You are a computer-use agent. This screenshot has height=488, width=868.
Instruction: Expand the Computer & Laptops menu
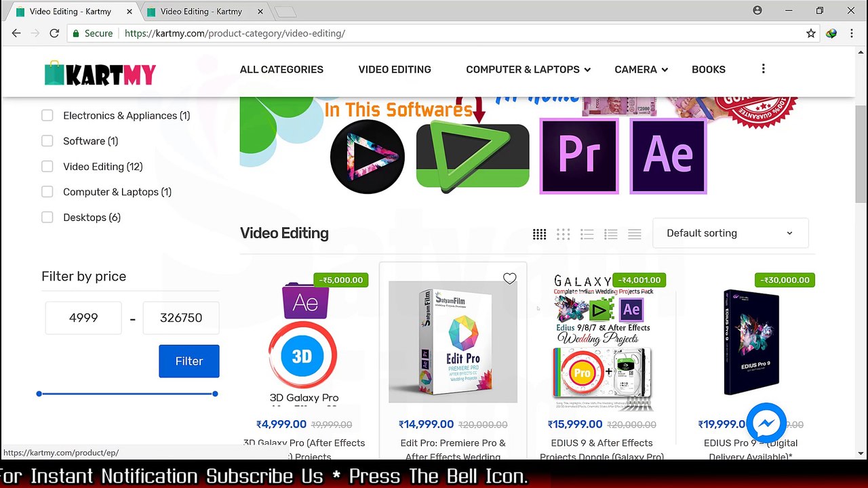[528, 69]
